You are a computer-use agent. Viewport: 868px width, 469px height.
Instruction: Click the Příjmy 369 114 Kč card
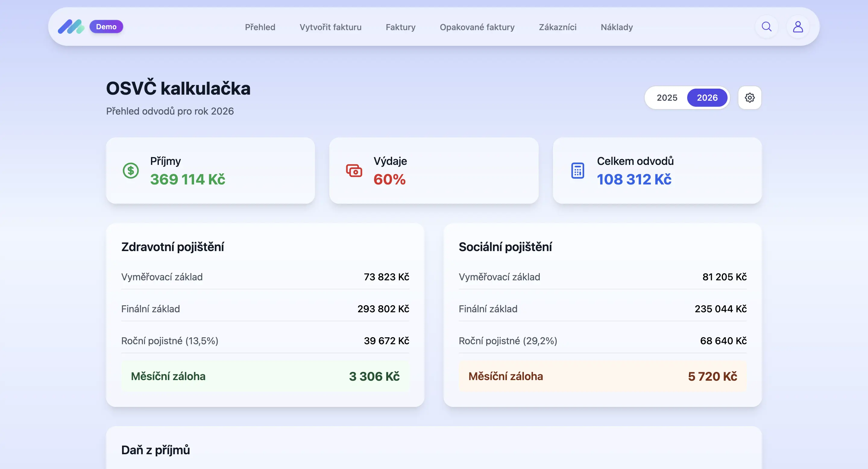pos(210,171)
